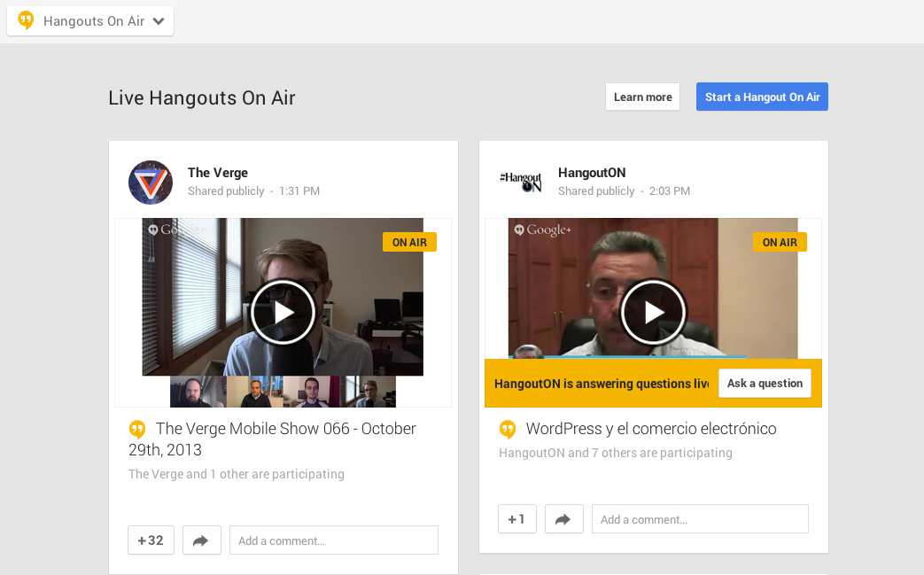Click 'HangoutON and 7 others are participating'
The image size is (924, 575).
click(615, 453)
